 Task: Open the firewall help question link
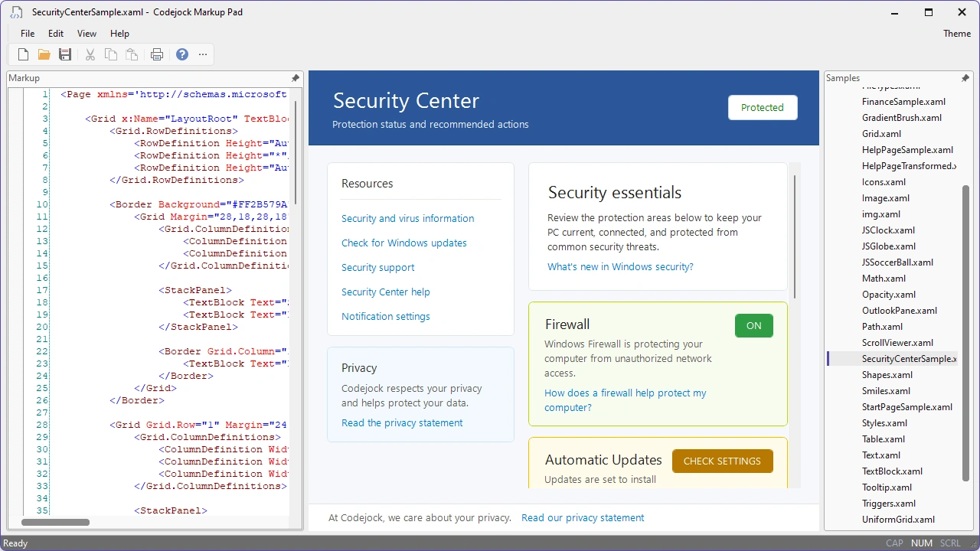pos(626,400)
